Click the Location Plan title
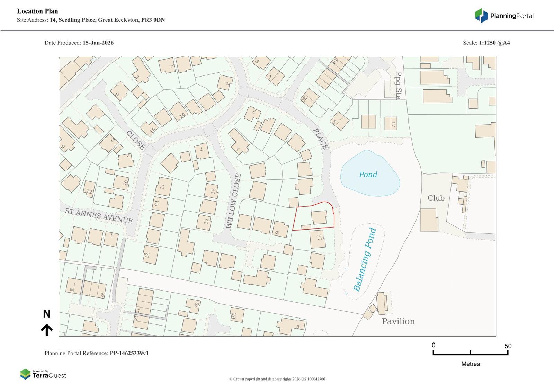Screen dimensions: 554x392 (x=37, y=11)
